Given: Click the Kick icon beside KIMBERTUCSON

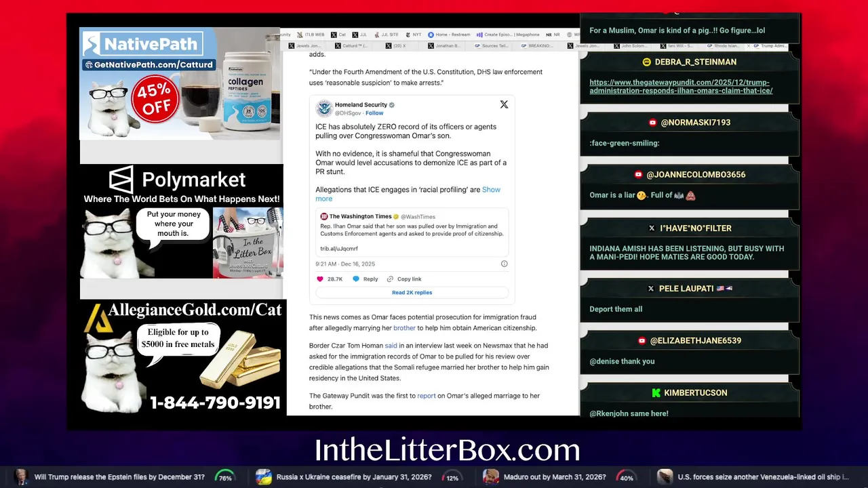Looking at the screenshot, I should click(656, 393).
